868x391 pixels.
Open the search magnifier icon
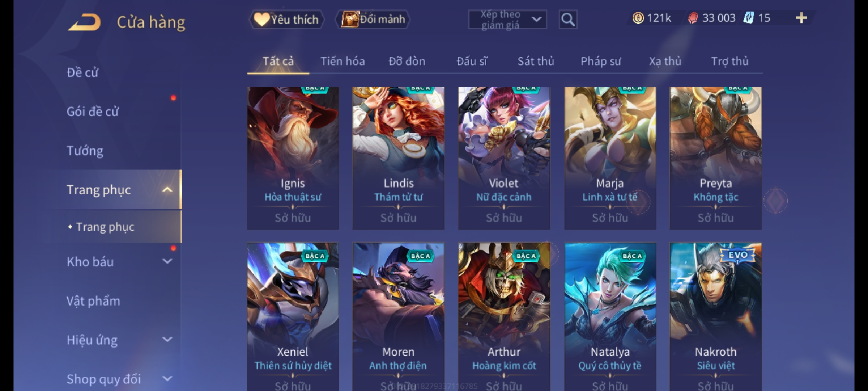coord(568,20)
